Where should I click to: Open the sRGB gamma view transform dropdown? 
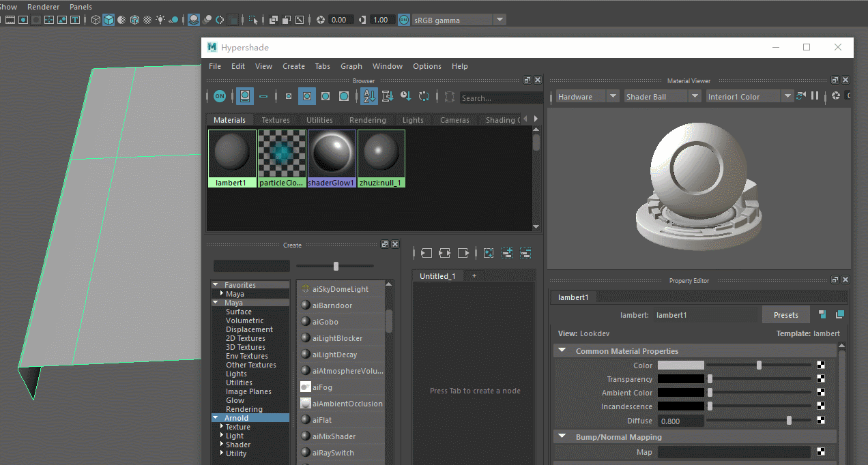tap(459, 20)
